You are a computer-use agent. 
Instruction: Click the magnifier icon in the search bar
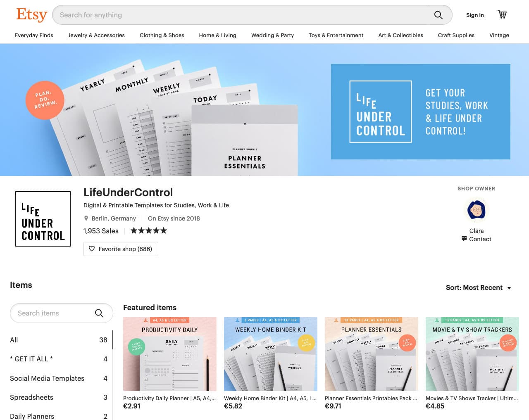[438, 15]
